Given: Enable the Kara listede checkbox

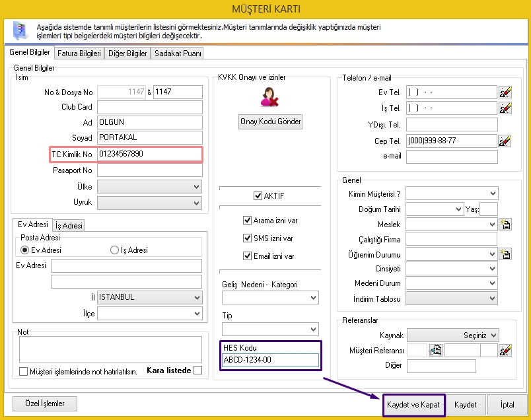Looking at the screenshot, I should [x=197, y=370].
